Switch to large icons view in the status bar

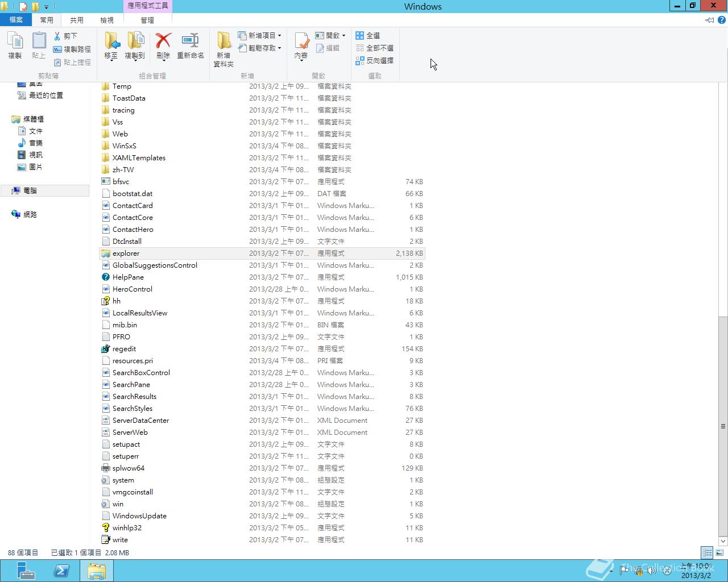tap(719, 552)
